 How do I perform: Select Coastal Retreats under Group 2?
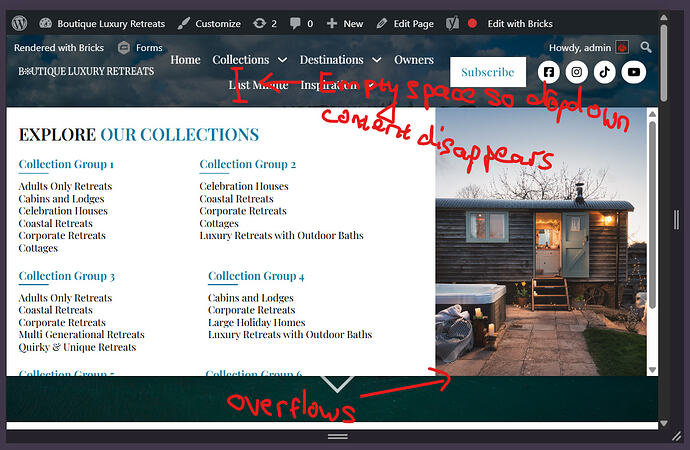236,199
